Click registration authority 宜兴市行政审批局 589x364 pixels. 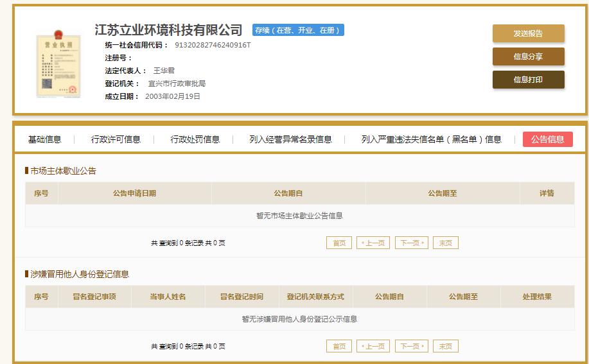[177, 83]
